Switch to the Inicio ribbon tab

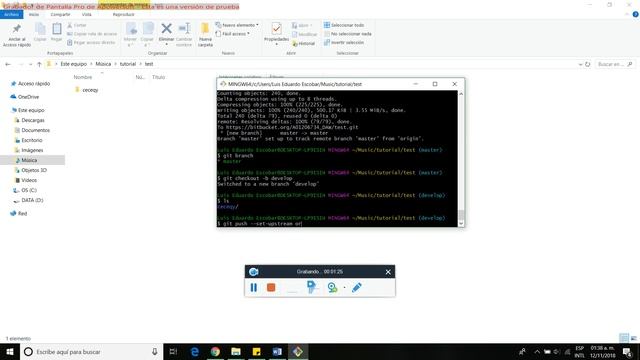point(34,14)
